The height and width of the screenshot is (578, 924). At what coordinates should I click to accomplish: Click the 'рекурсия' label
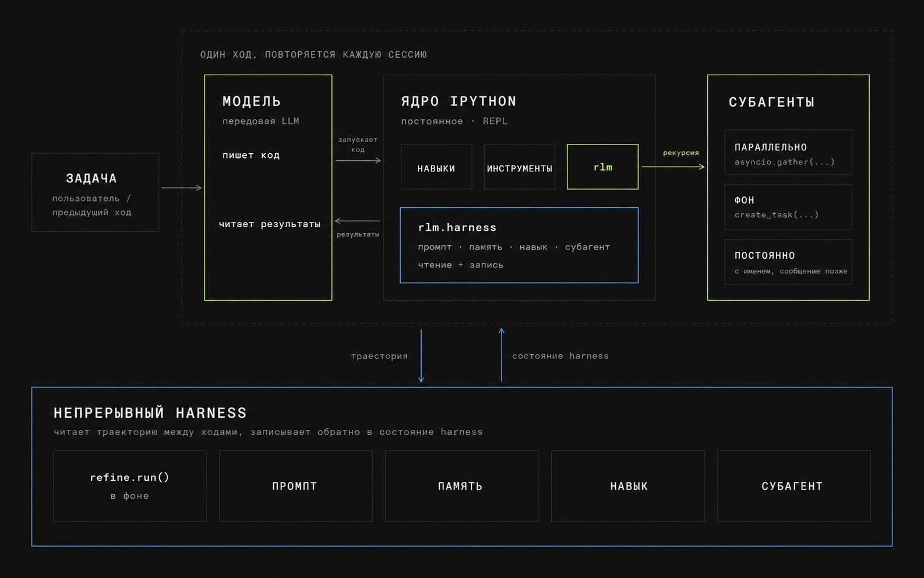[x=680, y=153]
